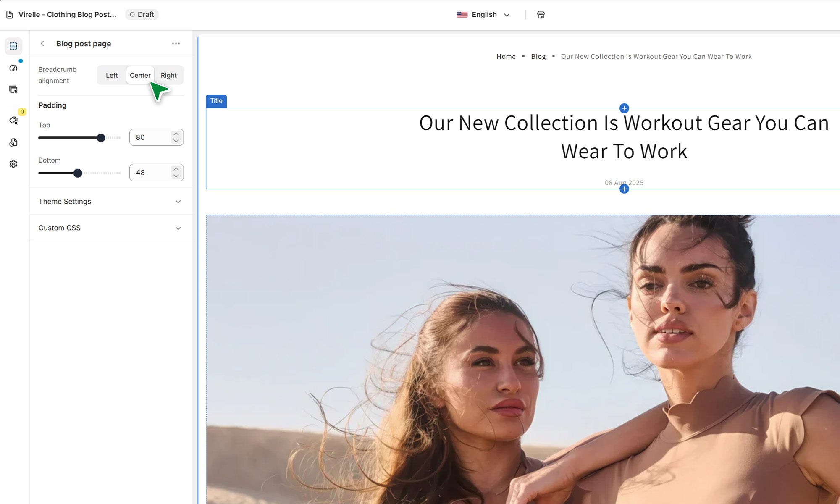
Task: Open the apps blocks icon in sidebar
Action: 13,143
